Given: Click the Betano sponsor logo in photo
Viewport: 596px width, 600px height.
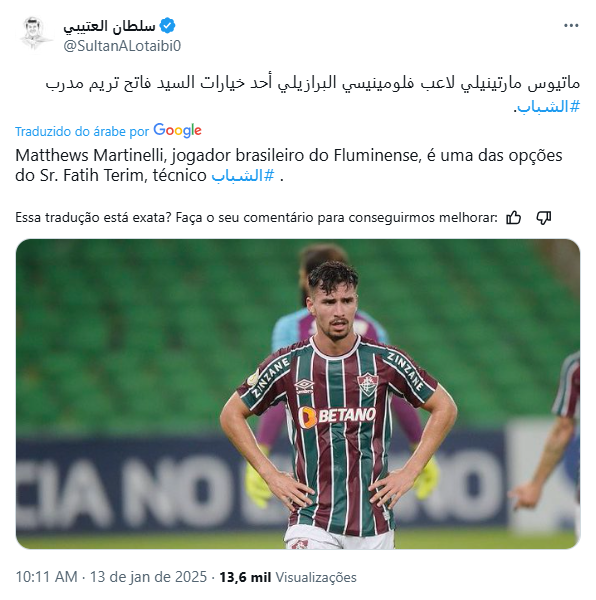Looking at the screenshot, I should tap(337, 416).
